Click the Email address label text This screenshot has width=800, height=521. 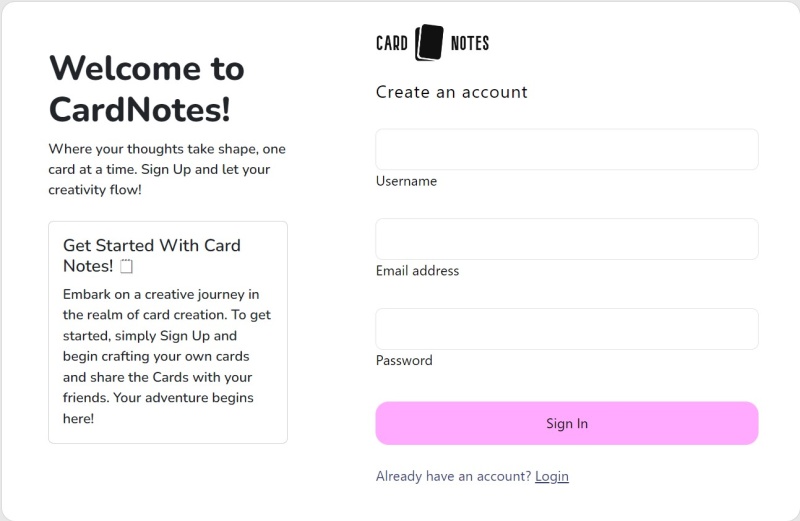(x=417, y=271)
